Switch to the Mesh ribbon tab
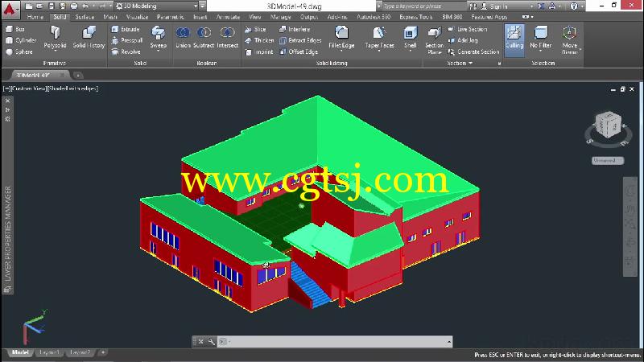 pyautogui.click(x=110, y=17)
